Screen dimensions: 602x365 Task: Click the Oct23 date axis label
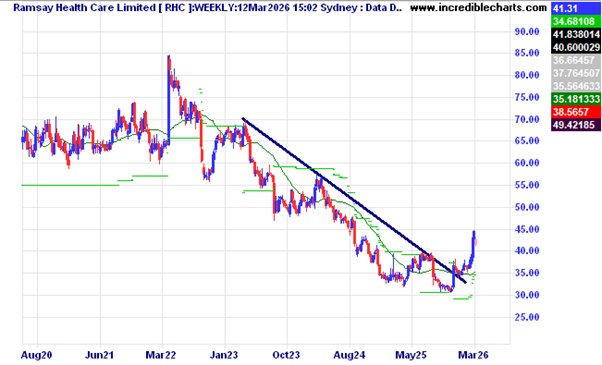[x=286, y=355]
